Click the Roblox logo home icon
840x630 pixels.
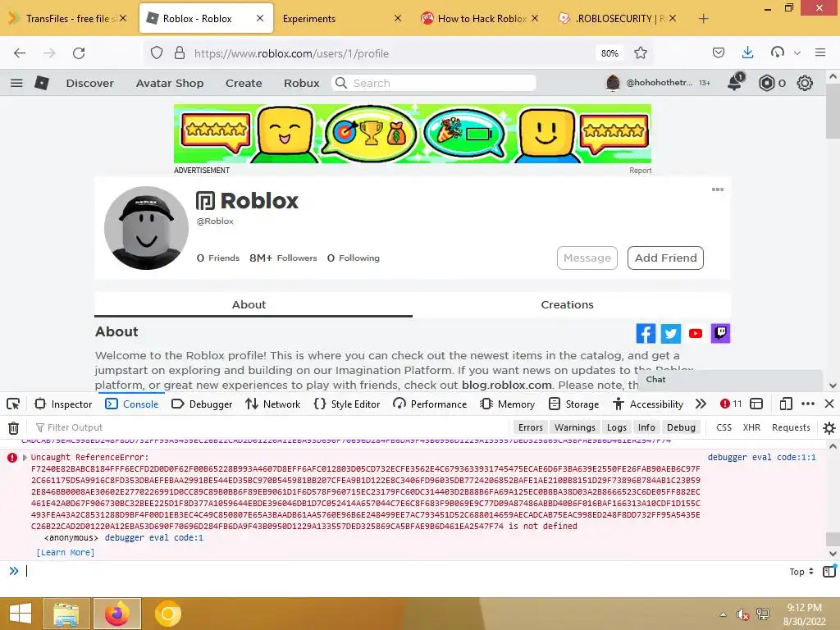(42, 83)
